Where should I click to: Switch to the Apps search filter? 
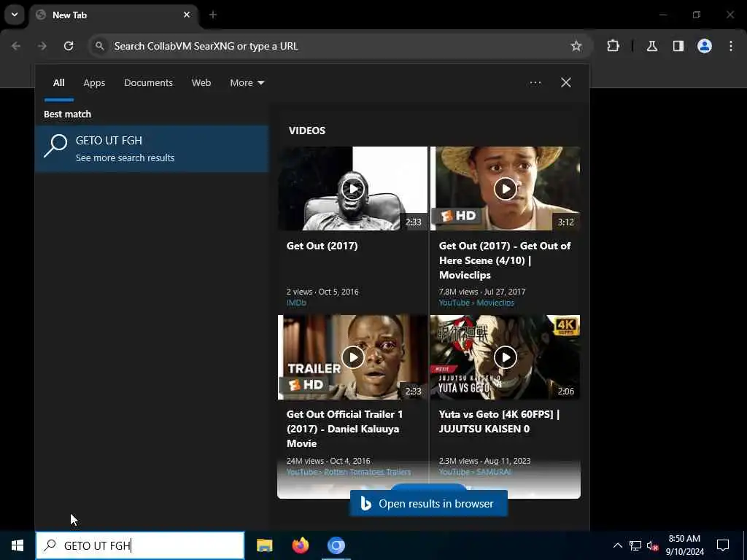coord(94,83)
